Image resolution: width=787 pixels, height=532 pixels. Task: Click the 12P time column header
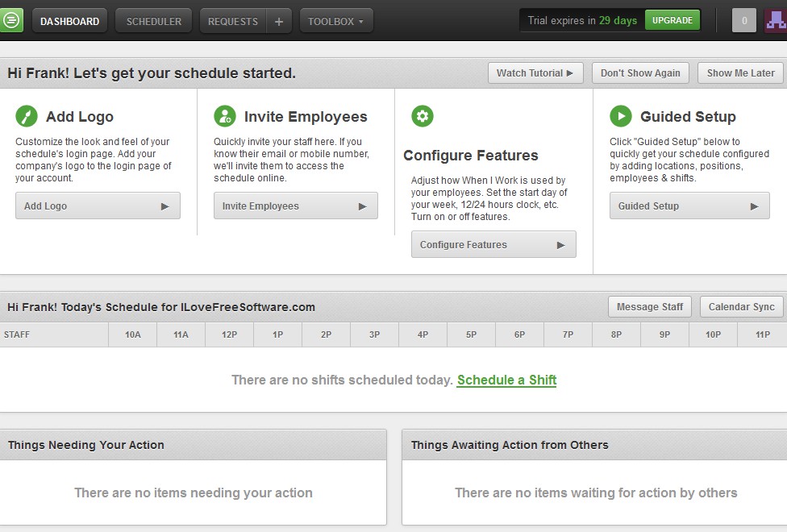[x=229, y=335]
